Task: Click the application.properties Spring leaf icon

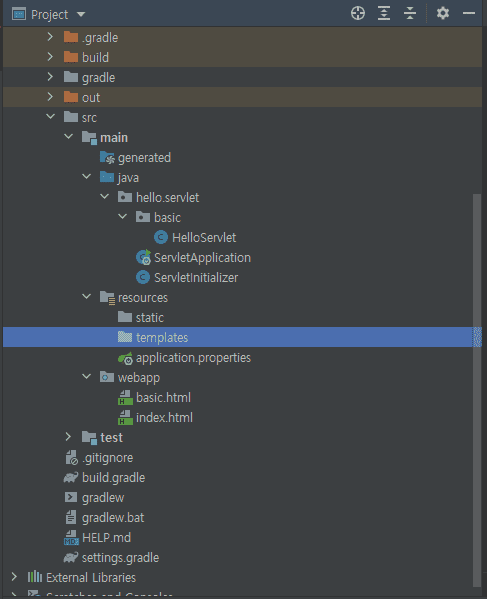Action: (125, 358)
